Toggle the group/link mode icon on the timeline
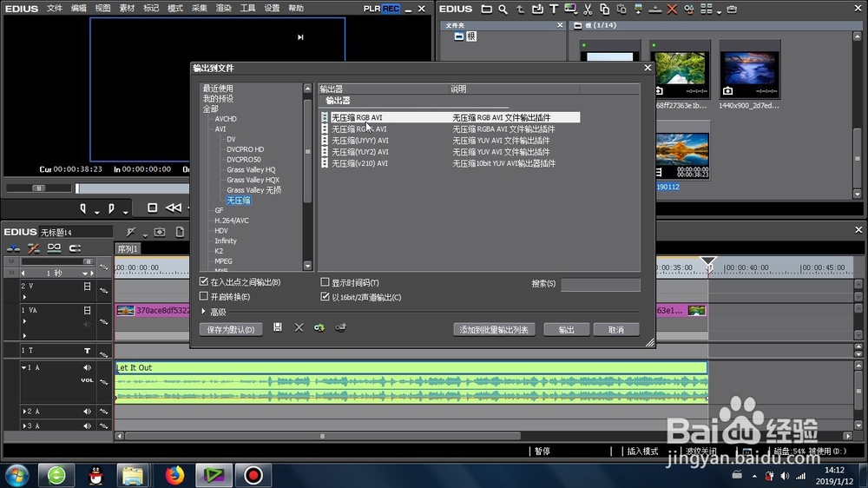This screenshot has height=488, width=868. [x=54, y=247]
